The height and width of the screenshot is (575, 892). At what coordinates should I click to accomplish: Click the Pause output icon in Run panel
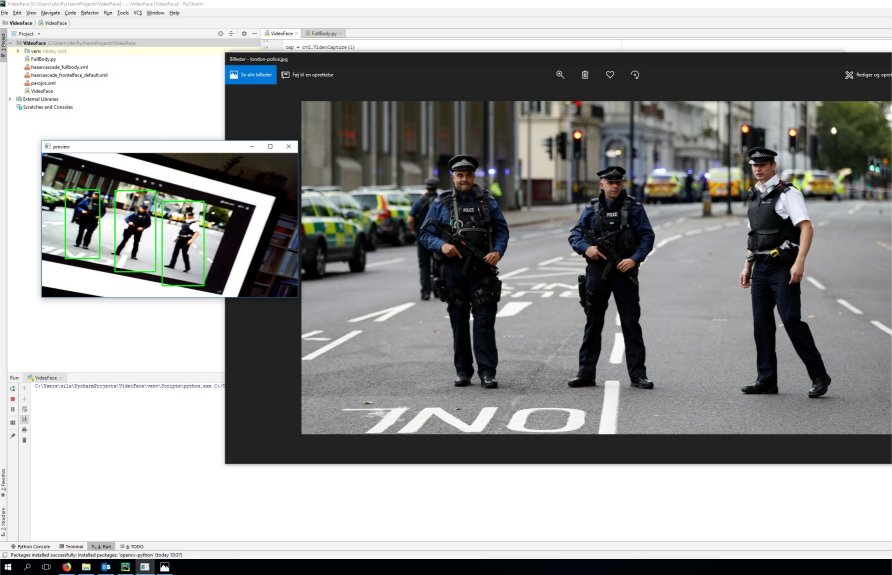click(13, 409)
